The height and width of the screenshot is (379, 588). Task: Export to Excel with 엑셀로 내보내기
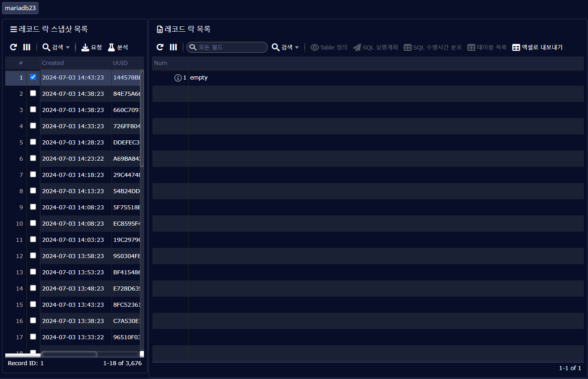point(537,47)
